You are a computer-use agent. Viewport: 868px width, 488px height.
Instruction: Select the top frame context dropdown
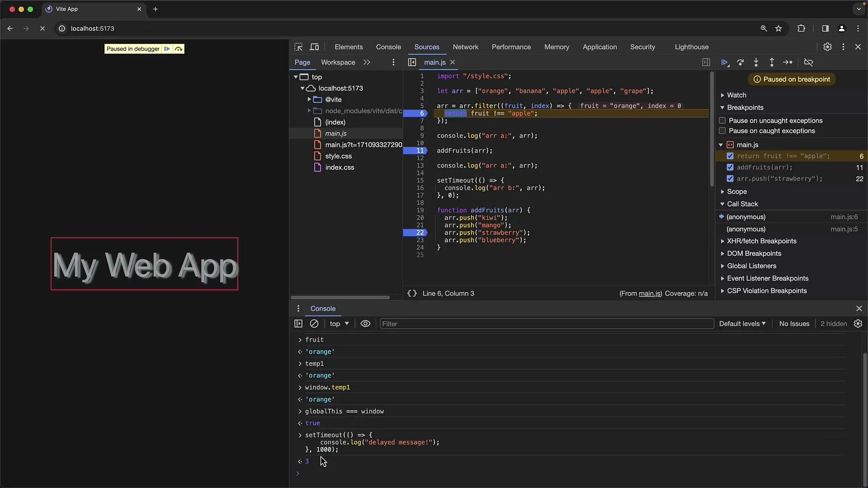click(339, 324)
